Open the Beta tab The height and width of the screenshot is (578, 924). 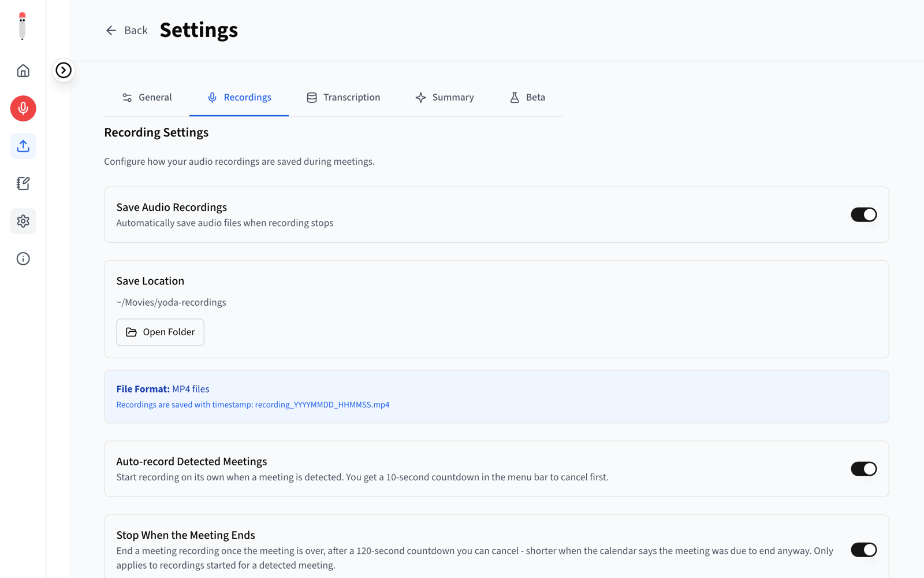527,97
